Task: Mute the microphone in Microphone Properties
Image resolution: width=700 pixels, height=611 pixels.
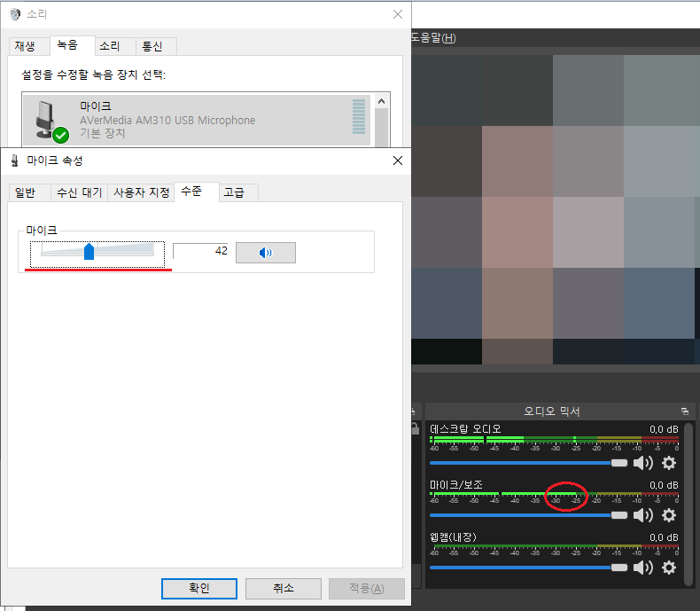Action: point(266,253)
